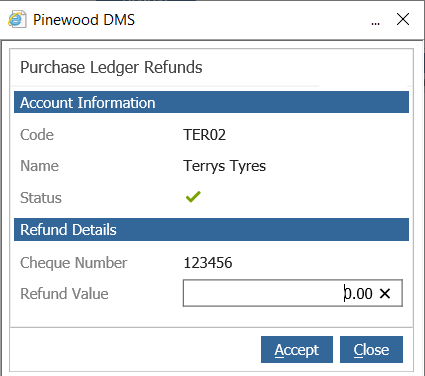
Task: Click the Name field label
Action: (40, 166)
